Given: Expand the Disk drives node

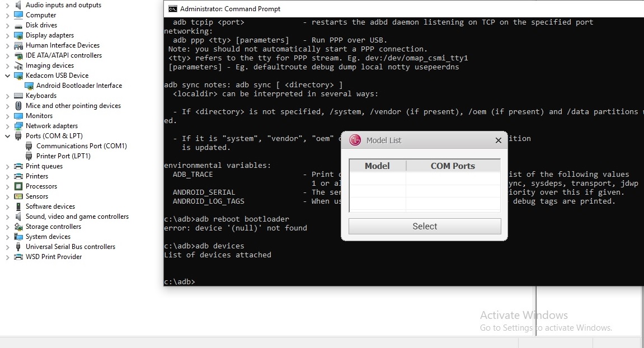Looking at the screenshot, I should tap(7, 25).
